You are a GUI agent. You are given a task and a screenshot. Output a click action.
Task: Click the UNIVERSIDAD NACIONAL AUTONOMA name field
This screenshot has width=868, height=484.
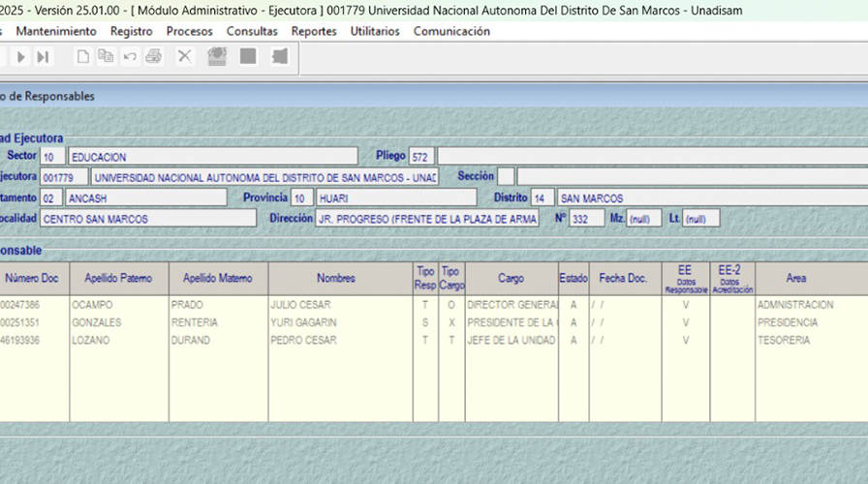(265, 177)
